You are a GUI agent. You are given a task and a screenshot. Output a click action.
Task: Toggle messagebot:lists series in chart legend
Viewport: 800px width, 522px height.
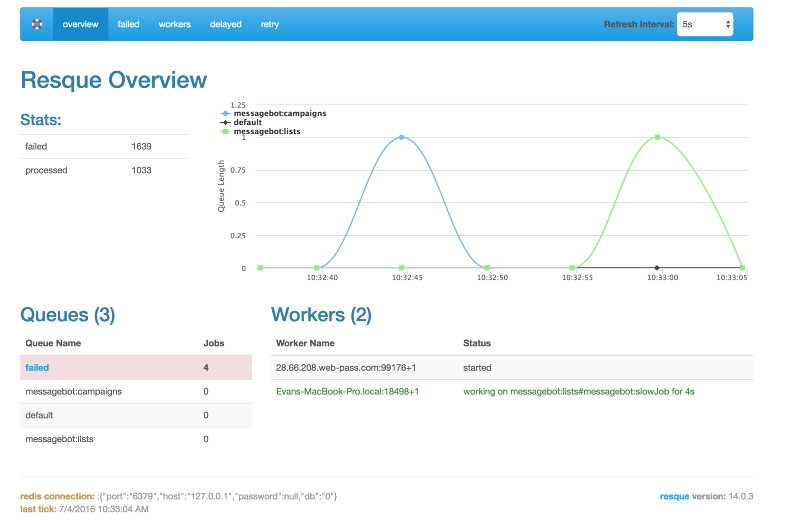click(x=261, y=131)
